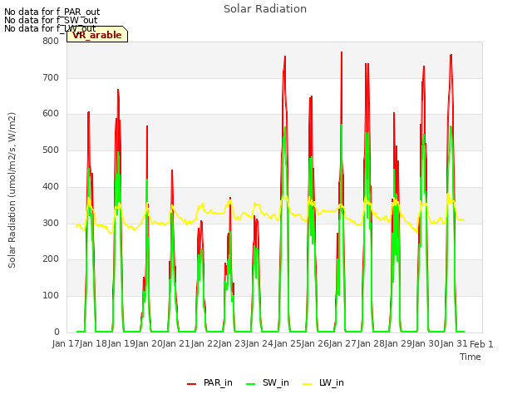Viewport: 532px width, 399px height.
Task: Click the 'No data for f_SW_out' message
Action: [51, 20]
